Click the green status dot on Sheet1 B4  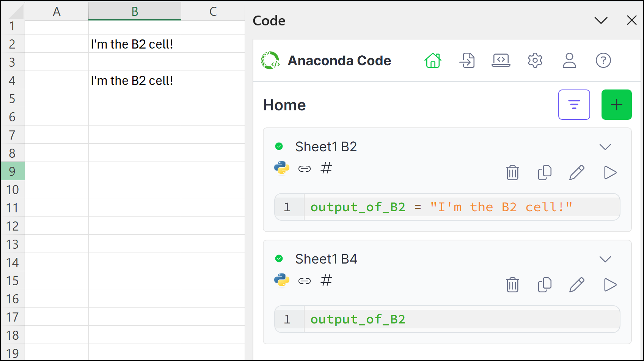279,259
